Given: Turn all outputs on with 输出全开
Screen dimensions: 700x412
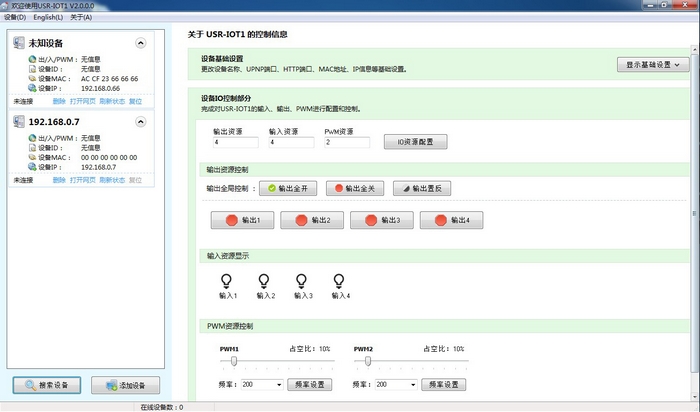Looking at the screenshot, I should tap(288, 188).
